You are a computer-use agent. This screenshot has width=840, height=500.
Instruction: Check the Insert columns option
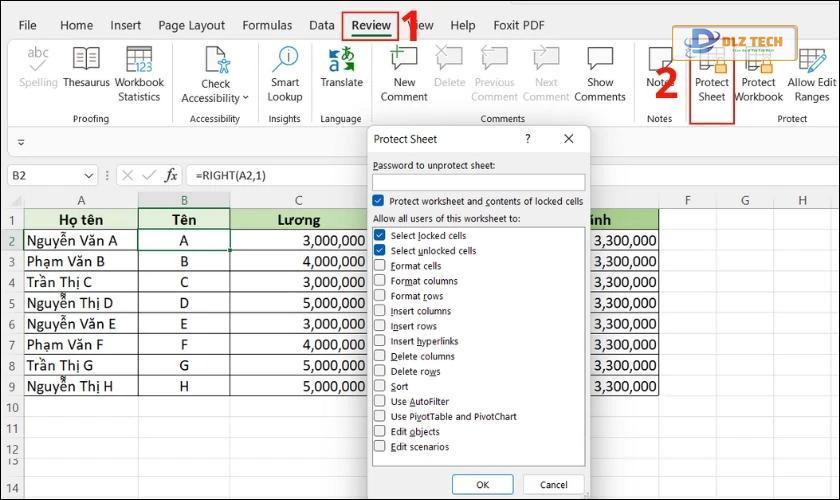coord(380,310)
